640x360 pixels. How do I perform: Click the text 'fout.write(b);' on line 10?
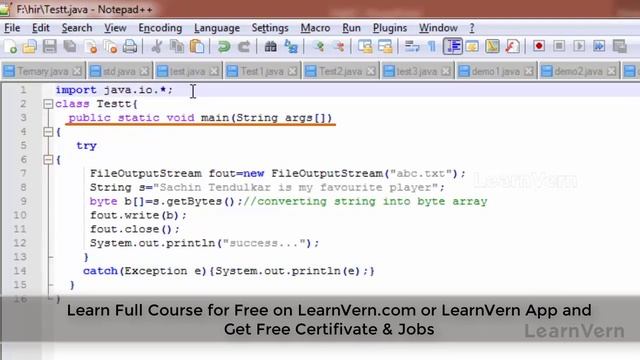coord(138,216)
